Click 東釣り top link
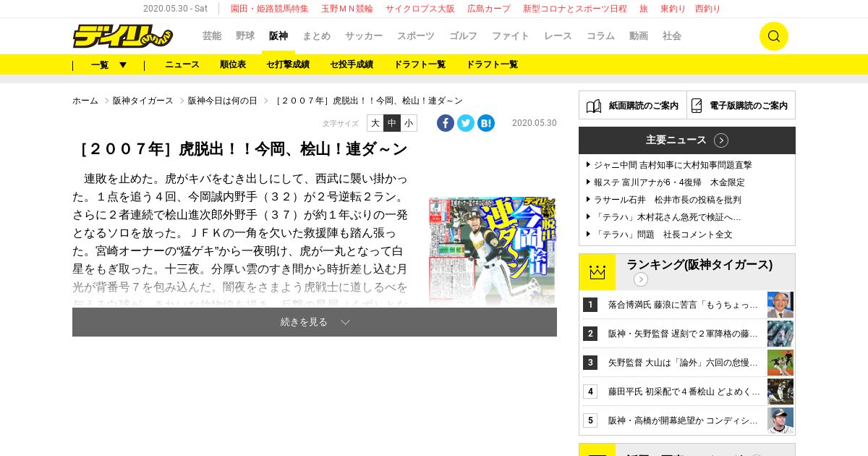This screenshot has width=868, height=456. tap(673, 9)
